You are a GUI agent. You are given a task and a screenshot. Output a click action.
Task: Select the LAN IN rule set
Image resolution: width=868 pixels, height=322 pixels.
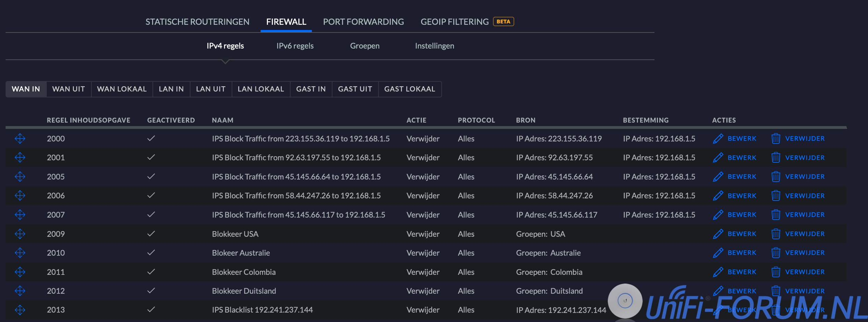pyautogui.click(x=171, y=89)
